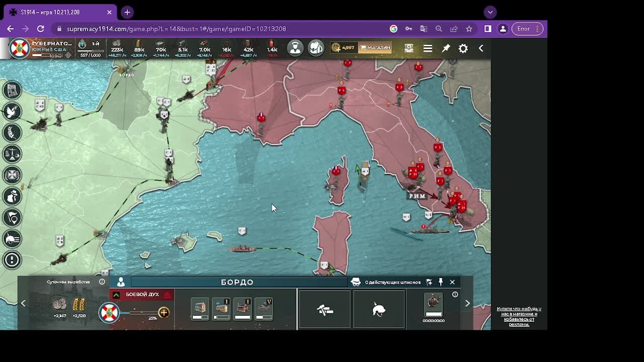Viewport: 644px width, 362px height.
Task: Open the iron cross sidebar icon
Action: pyautogui.click(x=13, y=174)
